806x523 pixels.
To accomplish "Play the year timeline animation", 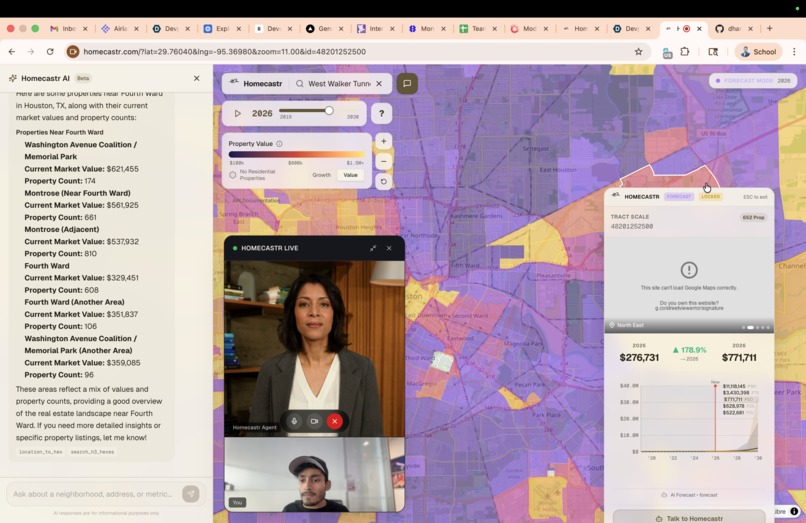I will tap(237, 113).
